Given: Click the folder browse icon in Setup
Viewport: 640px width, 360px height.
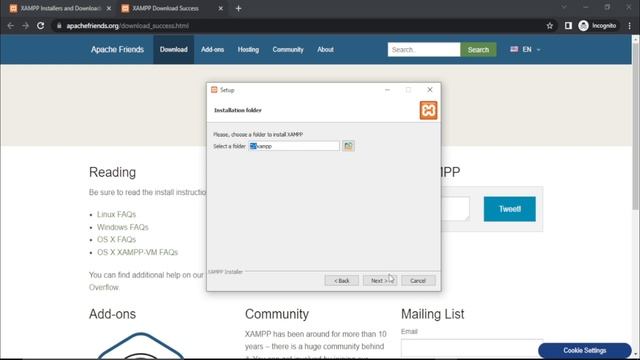Looking at the screenshot, I should (x=348, y=146).
